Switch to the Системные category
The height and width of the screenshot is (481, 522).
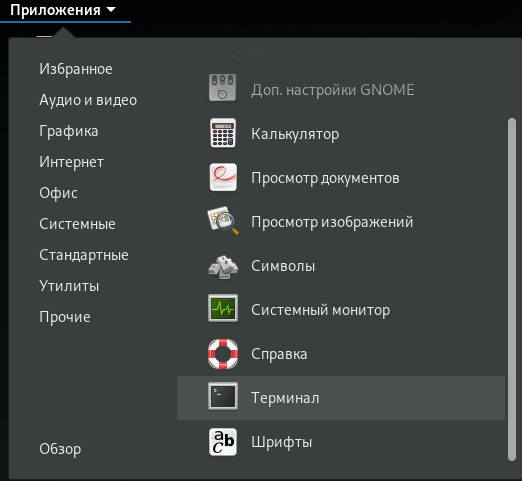(x=77, y=224)
